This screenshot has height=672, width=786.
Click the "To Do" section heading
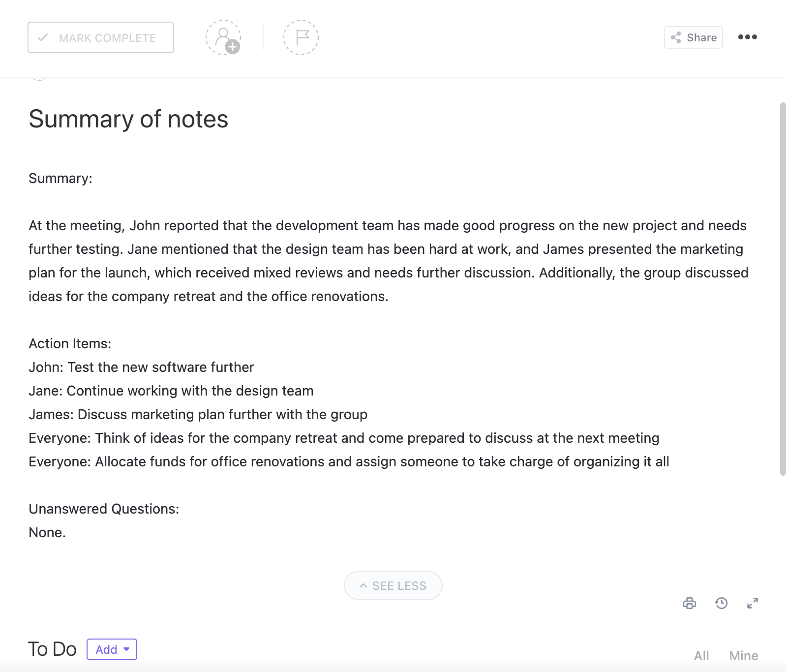tap(52, 649)
